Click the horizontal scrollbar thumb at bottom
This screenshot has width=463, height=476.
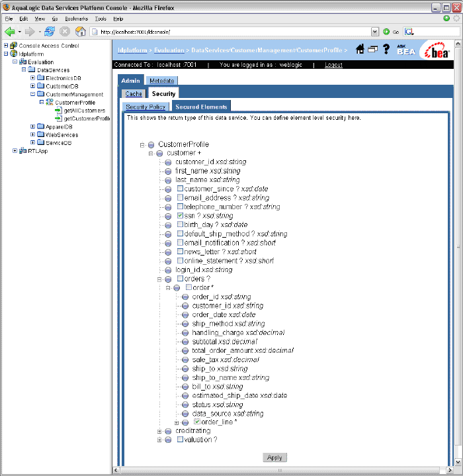click(280, 470)
